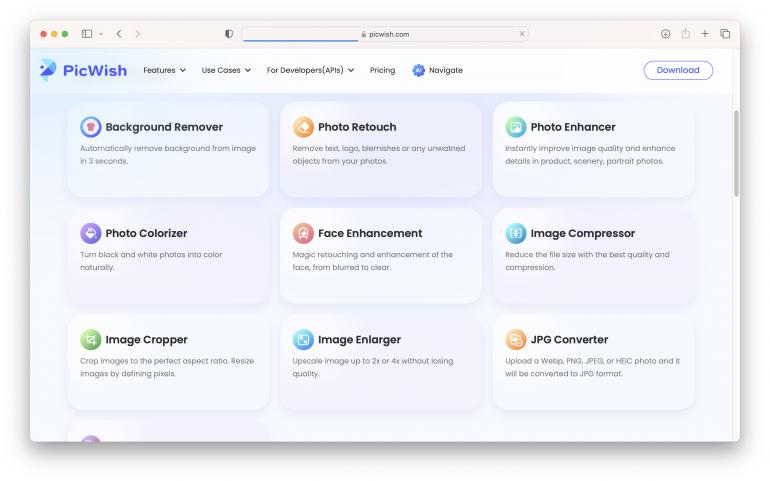The image size is (770, 481).
Task: Open Photo Colorizer title link
Action: click(x=146, y=233)
